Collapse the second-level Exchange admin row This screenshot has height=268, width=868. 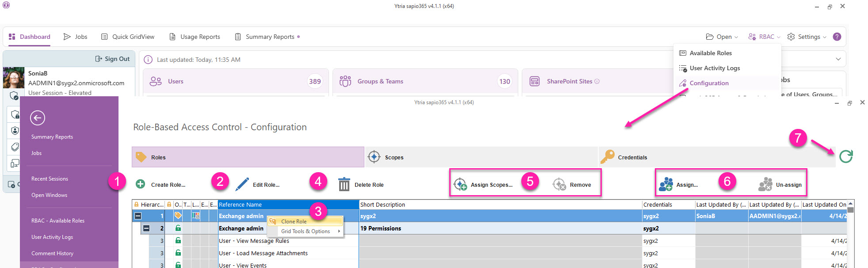[x=146, y=228]
